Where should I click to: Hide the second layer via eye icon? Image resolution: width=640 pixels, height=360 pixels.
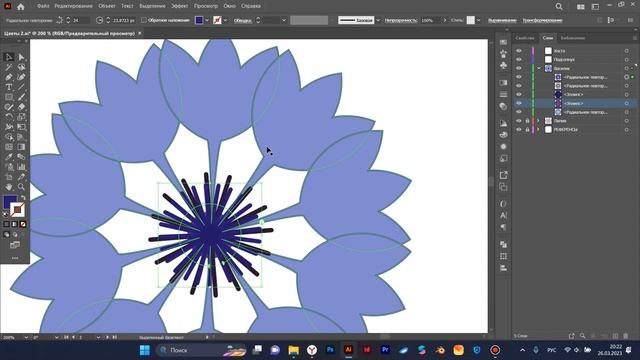click(519, 60)
